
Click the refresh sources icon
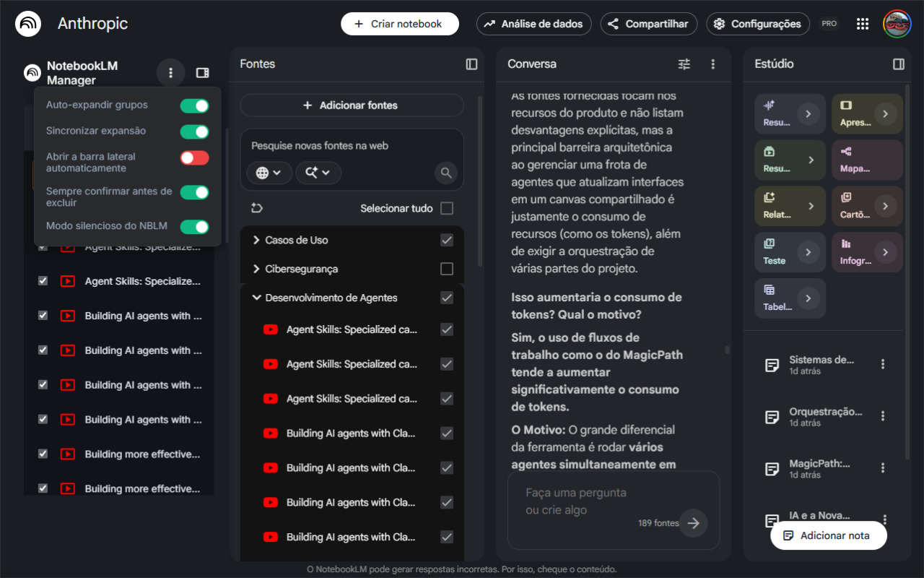click(x=257, y=208)
